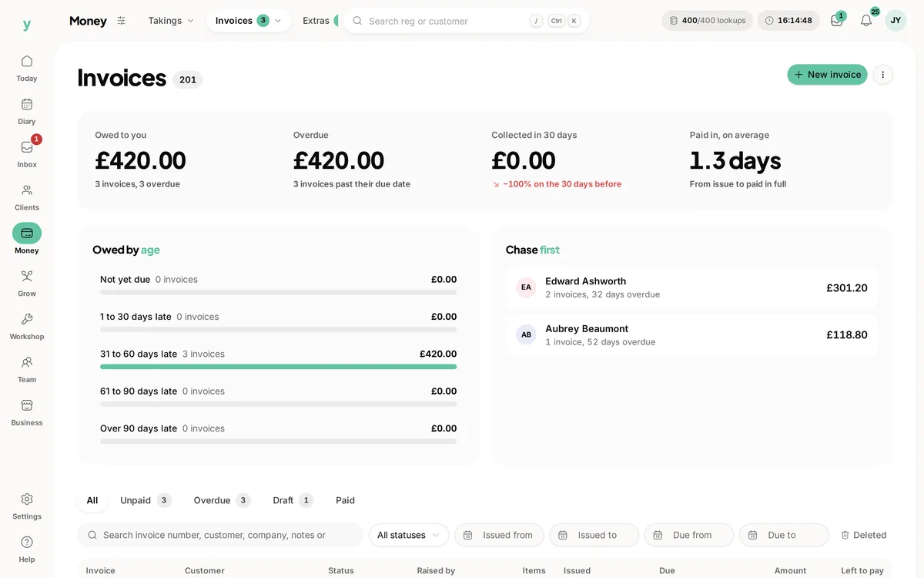924x578 pixels.
Task: Show Deleted invoices
Action: [863, 535]
